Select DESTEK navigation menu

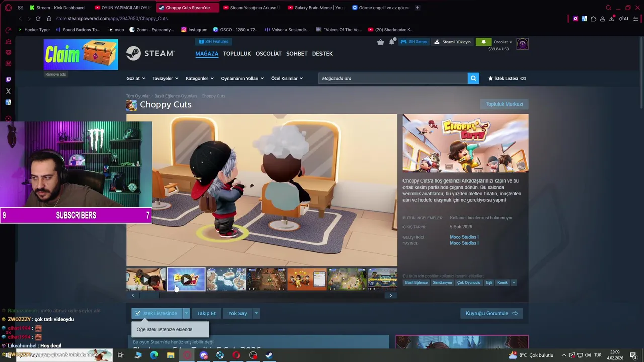click(322, 53)
